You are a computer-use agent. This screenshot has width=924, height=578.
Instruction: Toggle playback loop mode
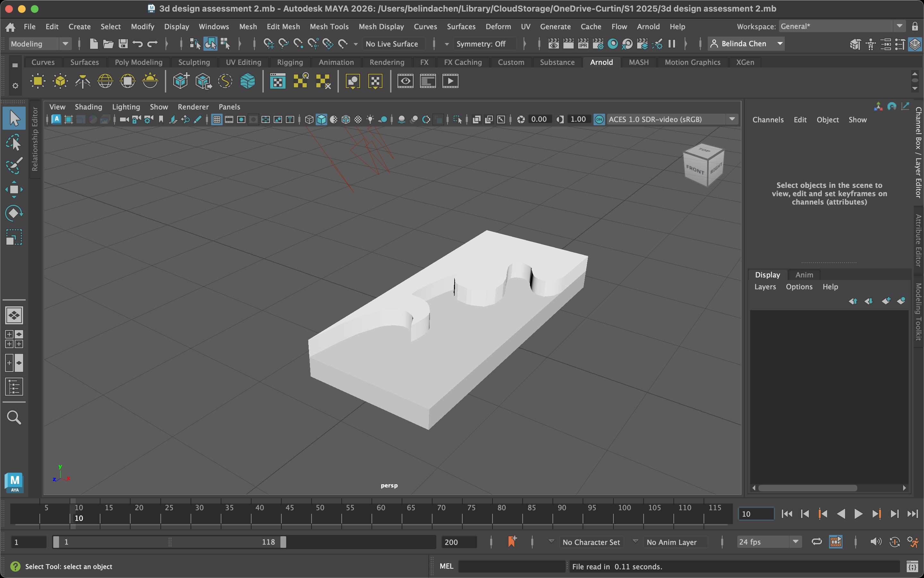coord(816,542)
